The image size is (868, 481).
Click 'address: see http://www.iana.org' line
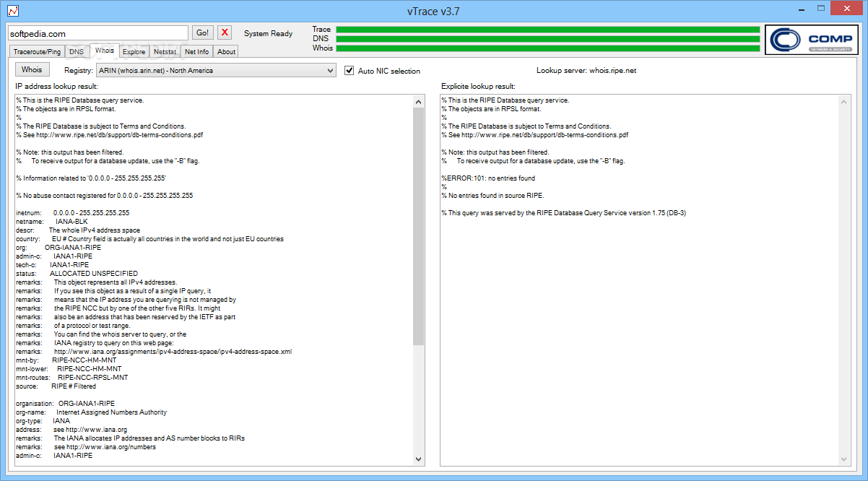tap(71, 429)
